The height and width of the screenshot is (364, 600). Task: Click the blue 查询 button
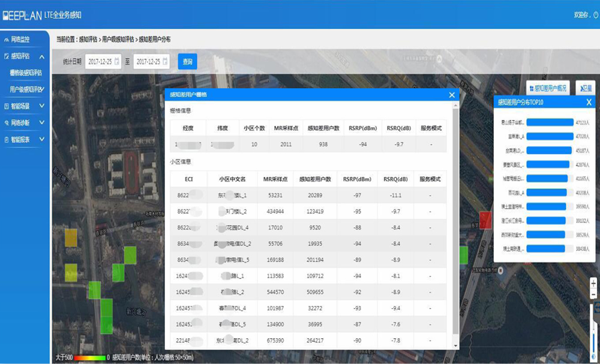point(187,61)
